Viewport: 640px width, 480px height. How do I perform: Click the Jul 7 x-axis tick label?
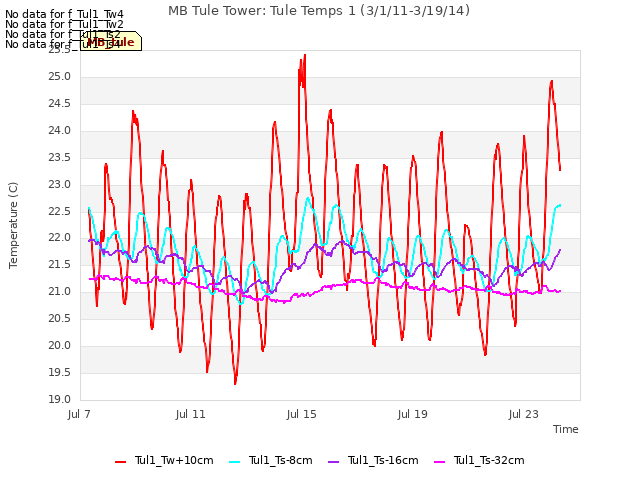pos(79,414)
